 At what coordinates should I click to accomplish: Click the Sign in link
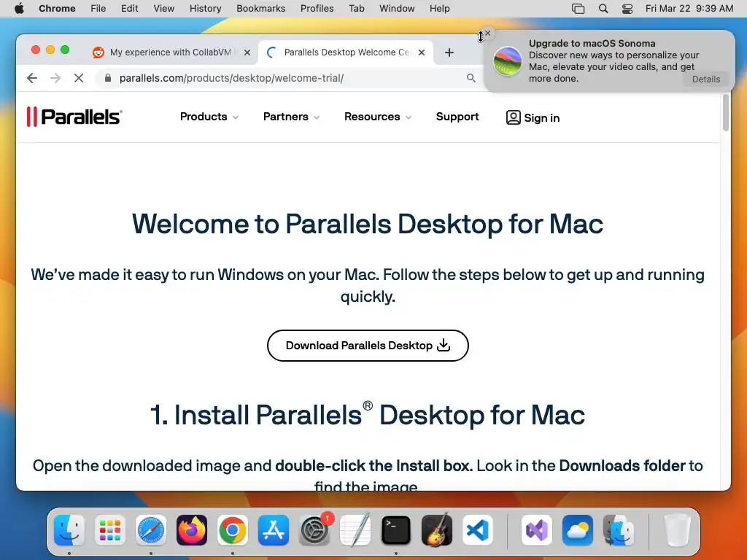pyautogui.click(x=533, y=117)
